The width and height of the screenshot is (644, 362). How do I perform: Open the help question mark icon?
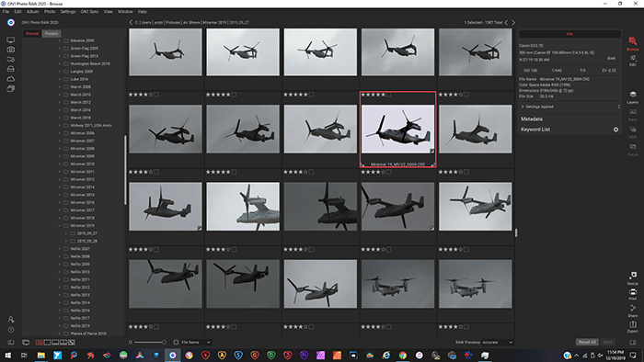[11, 330]
